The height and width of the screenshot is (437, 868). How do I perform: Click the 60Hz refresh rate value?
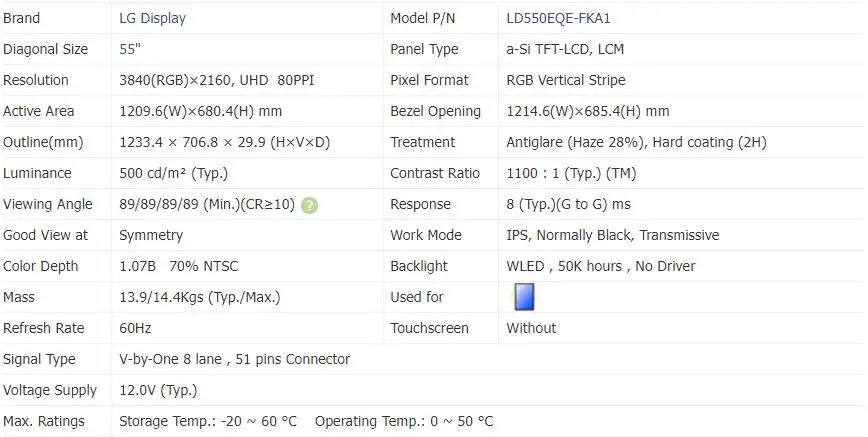136,328
